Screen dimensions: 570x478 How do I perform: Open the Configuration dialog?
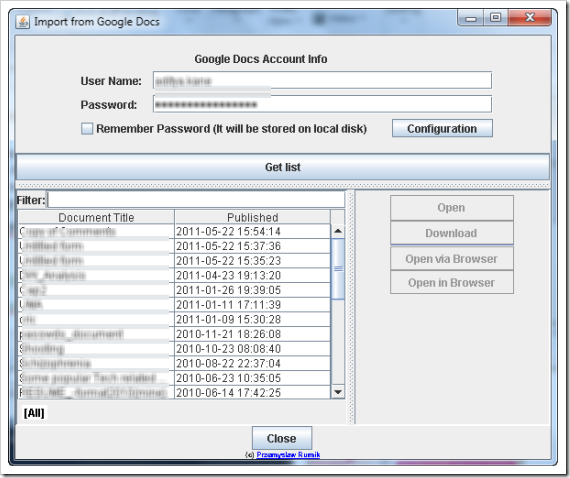tap(442, 128)
